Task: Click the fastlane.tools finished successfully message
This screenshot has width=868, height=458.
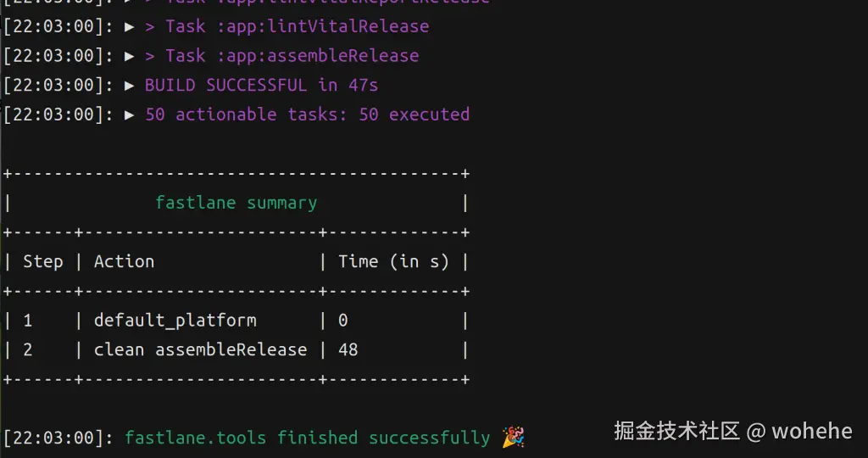Action: (x=307, y=438)
